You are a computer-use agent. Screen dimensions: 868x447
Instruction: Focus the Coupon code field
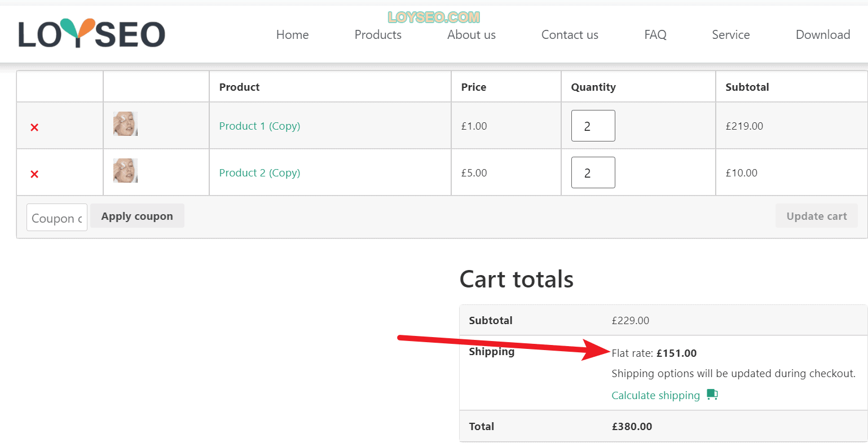click(57, 218)
